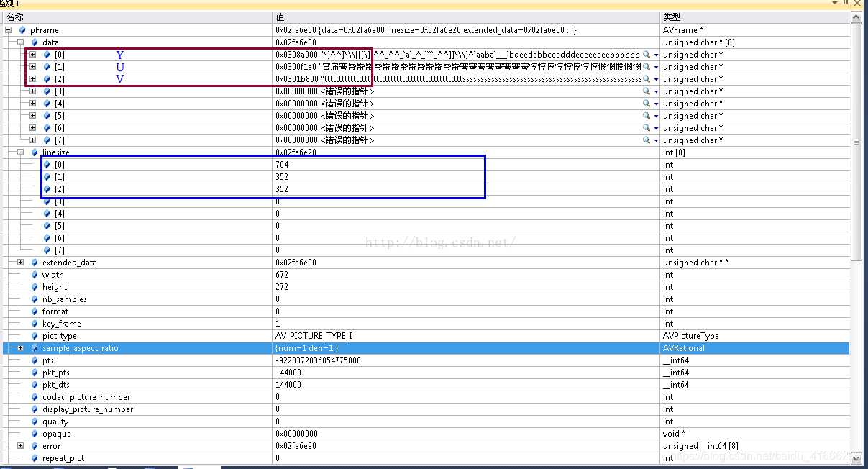Click the 值 column header
868x469 pixels.
(467, 17)
